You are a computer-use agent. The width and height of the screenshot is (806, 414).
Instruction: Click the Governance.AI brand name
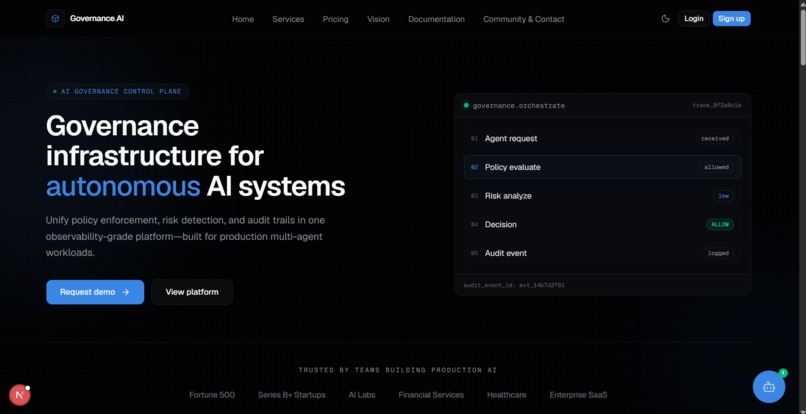[x=97, y=19]
